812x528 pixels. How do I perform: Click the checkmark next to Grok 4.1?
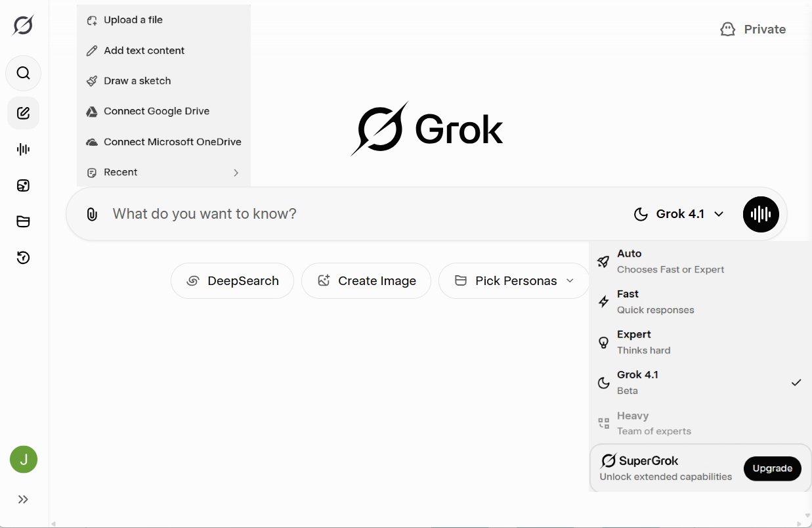(796, 383)
